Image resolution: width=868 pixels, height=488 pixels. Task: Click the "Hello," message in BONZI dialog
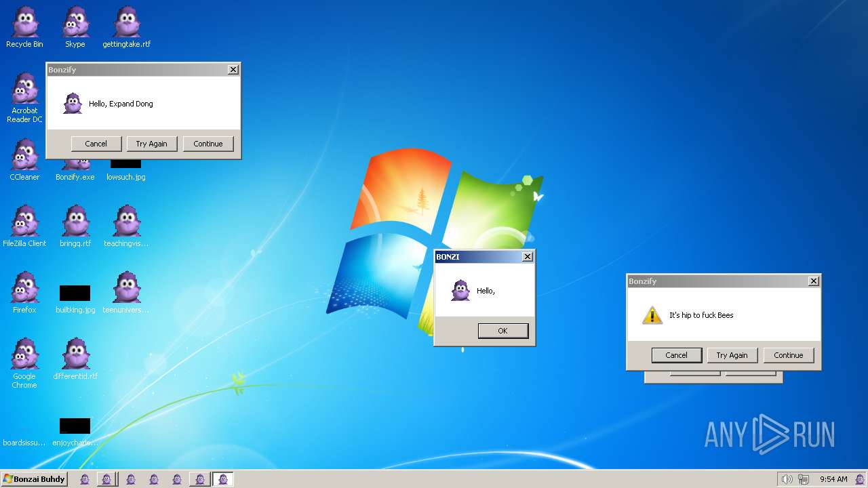click(486, 291)
